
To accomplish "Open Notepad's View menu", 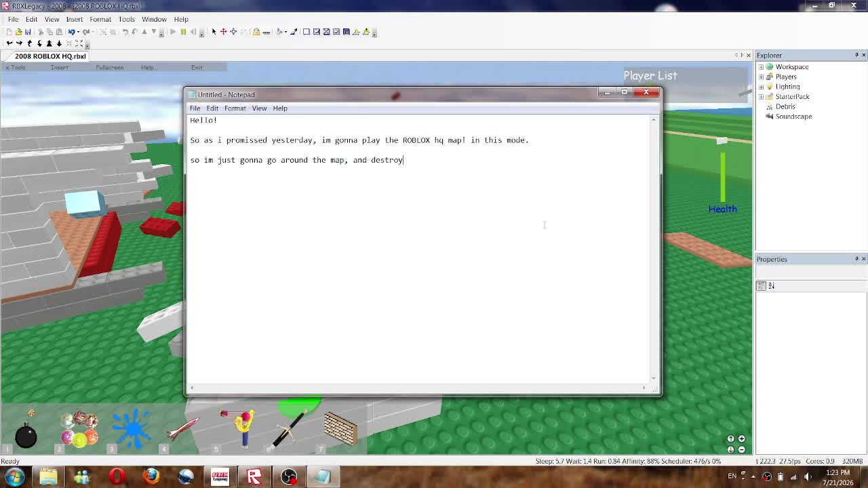I will [259, 108].
